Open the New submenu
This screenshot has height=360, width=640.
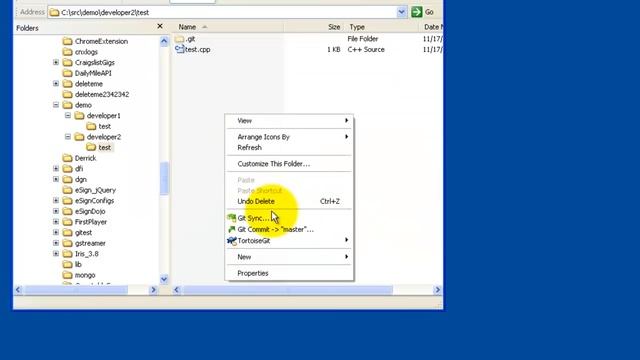[x=289, y=257]
